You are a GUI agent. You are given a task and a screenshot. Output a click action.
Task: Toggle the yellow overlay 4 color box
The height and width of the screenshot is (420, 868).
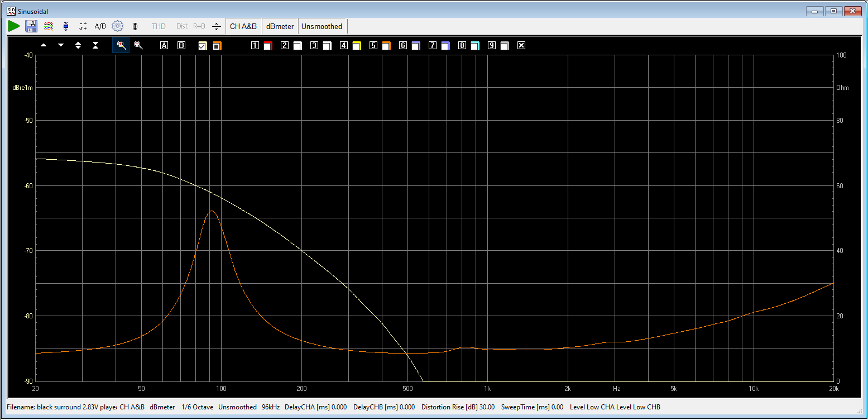pyautogui.click(x=356, y=46)
